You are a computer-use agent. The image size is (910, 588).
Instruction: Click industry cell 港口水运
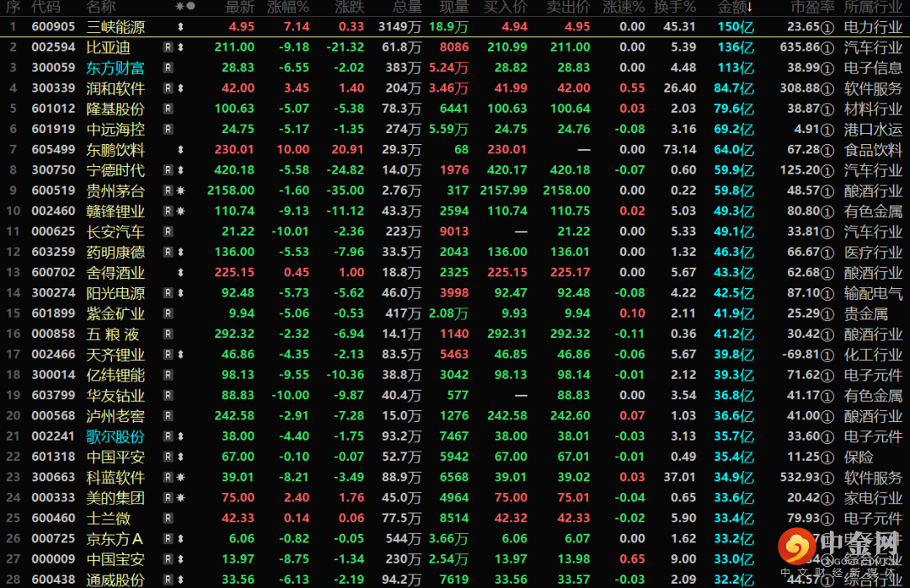(x=874, y=130)
